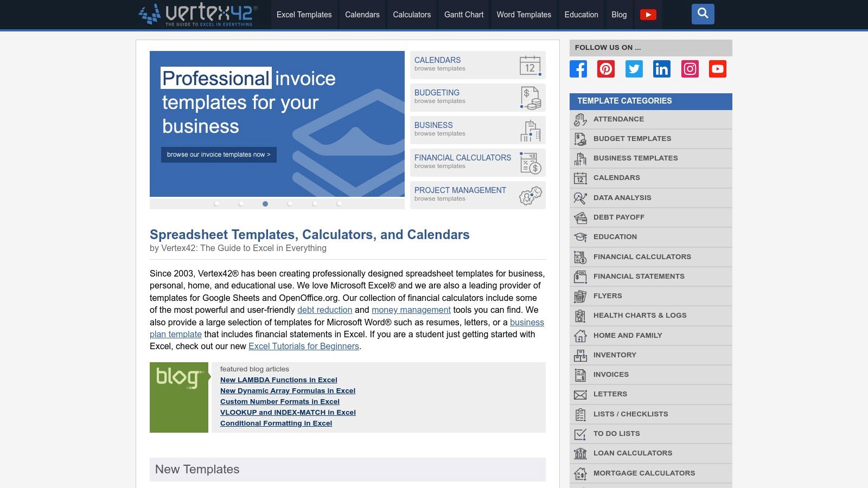
Task: Open the YouTube icon in navigation bar
Action: tap(648, 15)
